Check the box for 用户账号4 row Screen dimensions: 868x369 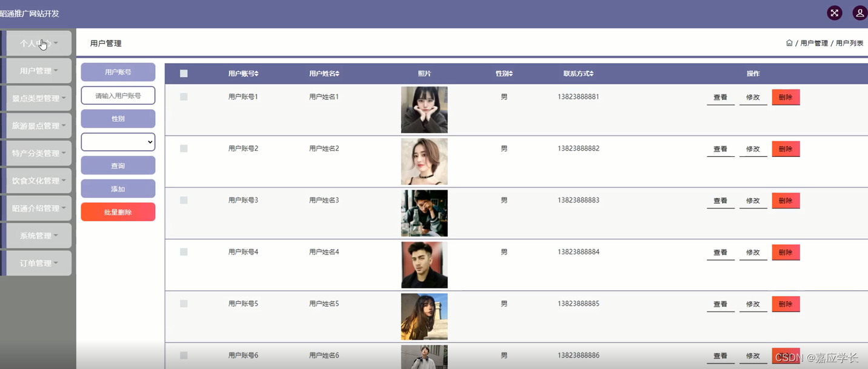click(184, 251)
